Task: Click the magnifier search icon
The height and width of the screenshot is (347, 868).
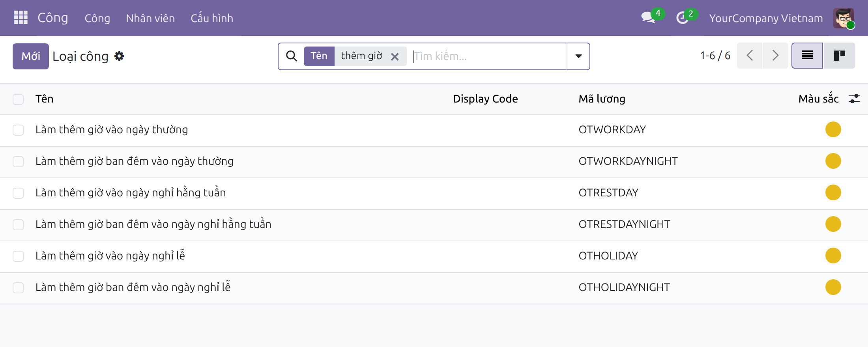Action: coord(292,56)
